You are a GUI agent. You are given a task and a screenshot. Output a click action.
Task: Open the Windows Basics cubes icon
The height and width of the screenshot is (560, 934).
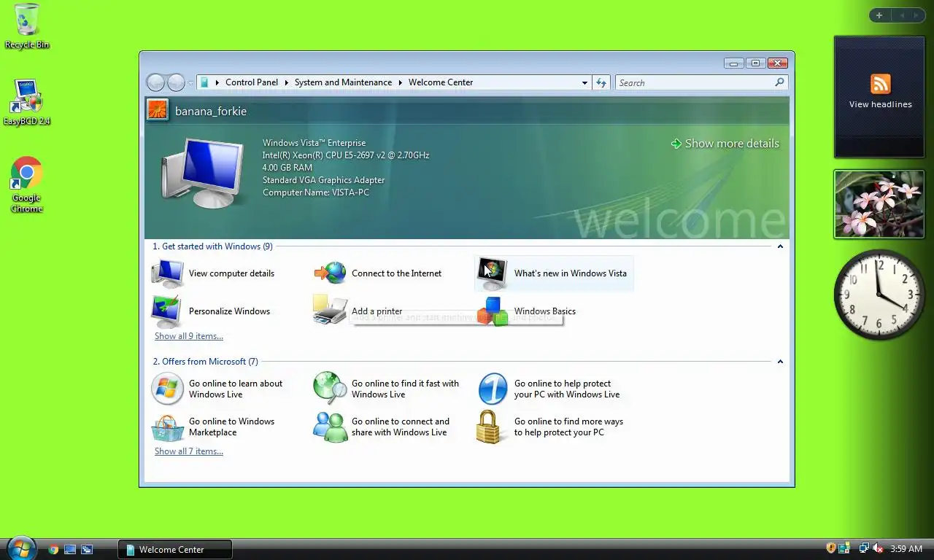pyautogui.click(x=493, y=311)
